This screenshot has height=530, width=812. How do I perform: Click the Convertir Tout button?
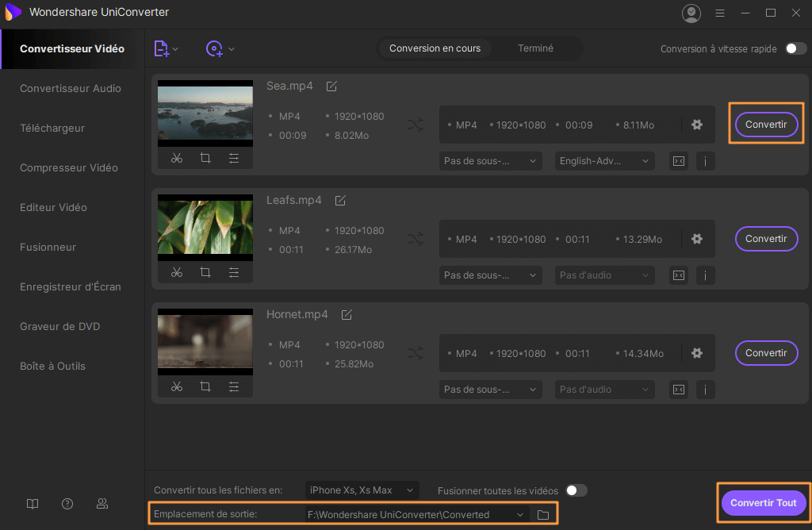(x=763, y=503)
